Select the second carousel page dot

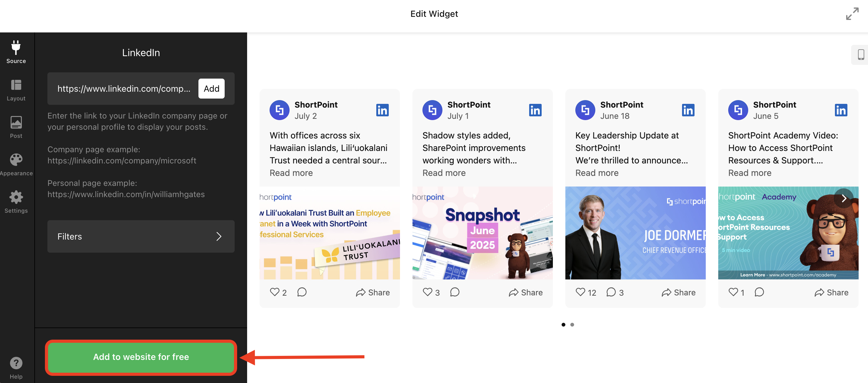pos(572,325)
